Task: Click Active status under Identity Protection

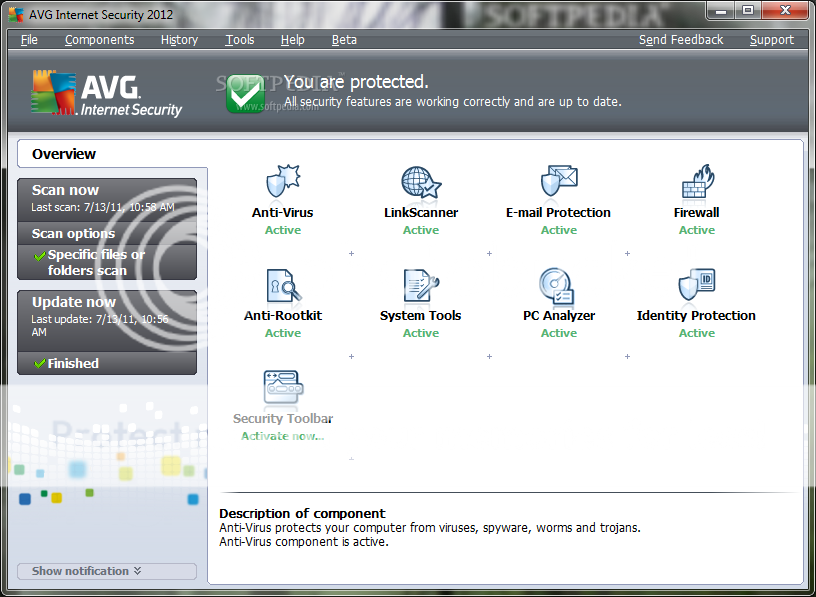Action: pos(696,333)
